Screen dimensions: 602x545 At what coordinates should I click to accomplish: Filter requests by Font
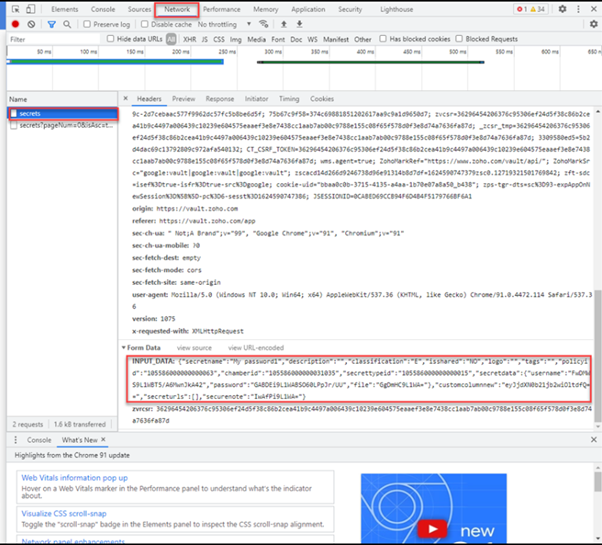(x=278, y=39)
